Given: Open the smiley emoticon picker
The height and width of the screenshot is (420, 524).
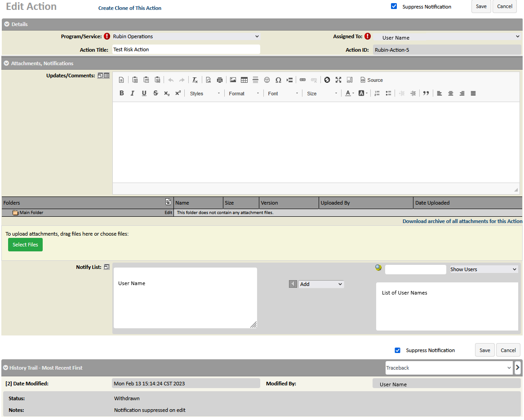Looking at the screenshot, I should pos(267,80).
